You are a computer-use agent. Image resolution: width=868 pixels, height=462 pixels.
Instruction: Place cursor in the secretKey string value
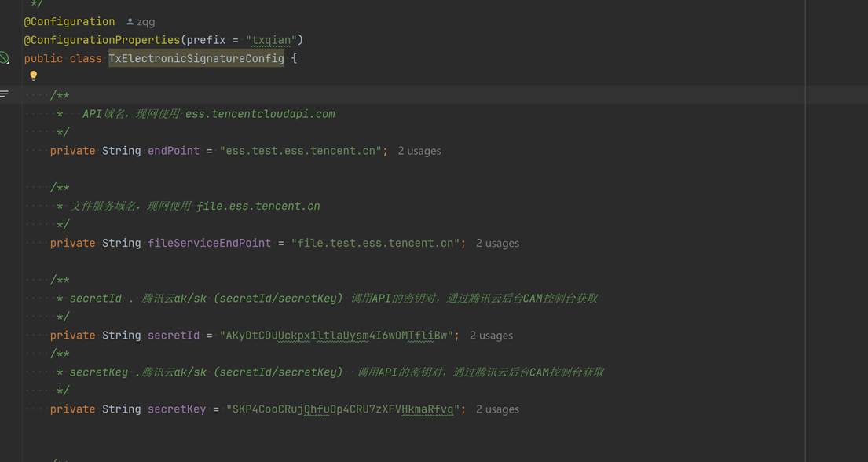(344, 409)
